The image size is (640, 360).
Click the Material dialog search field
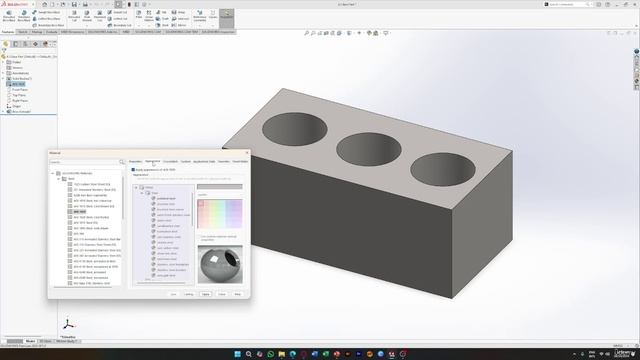84,162
